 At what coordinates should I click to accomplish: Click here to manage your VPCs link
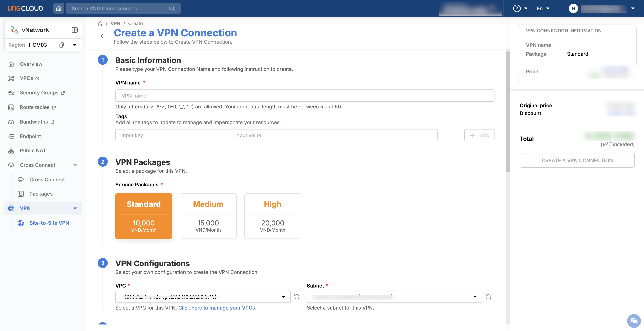(217, 308)
